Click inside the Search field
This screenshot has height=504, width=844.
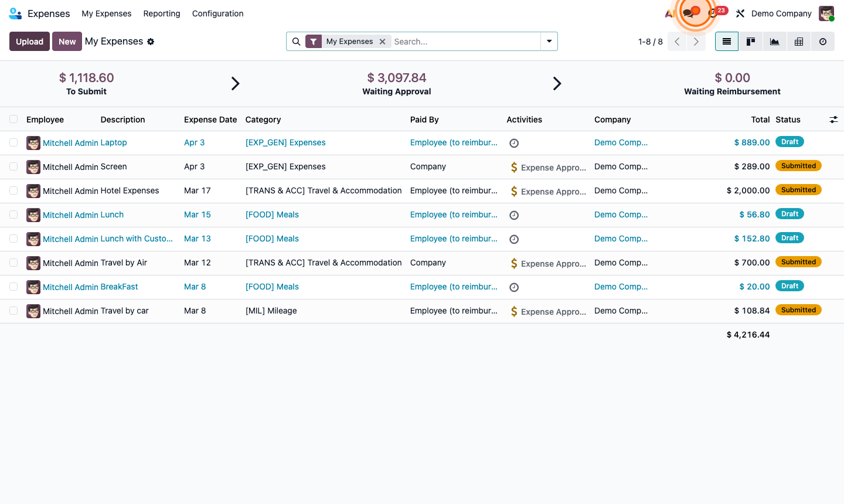(x=463, y=42)
